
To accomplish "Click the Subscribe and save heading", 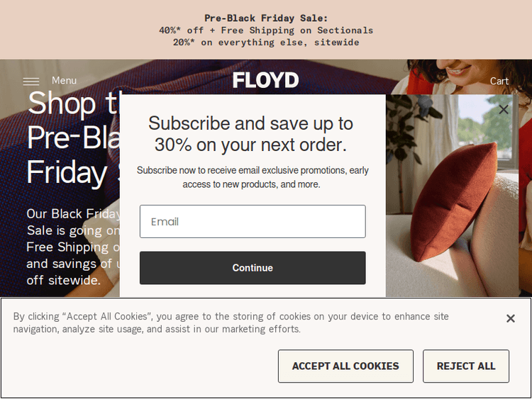I will click(x=250, y=134).
